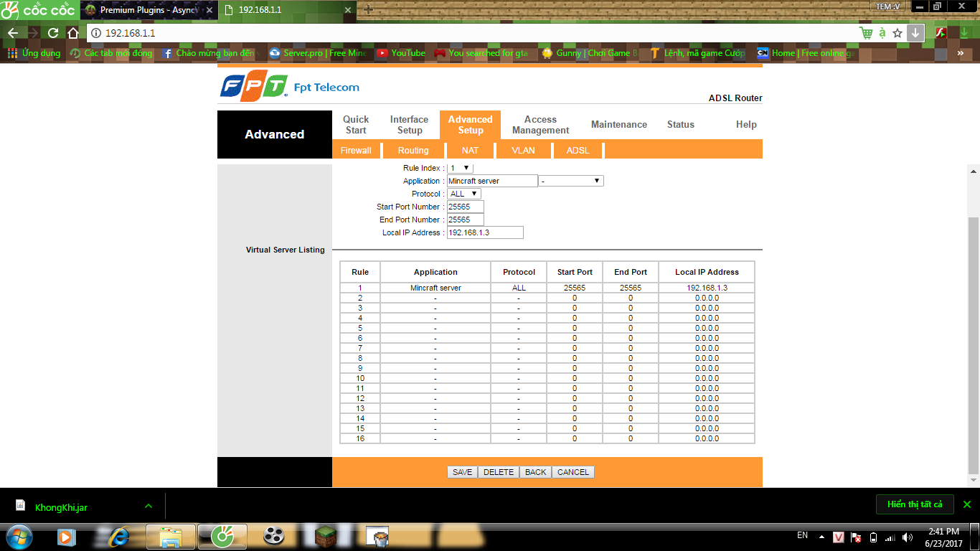Viewport: 980px width, 551px height.
Task: Open the Access Management menu
Action: tap(540, 125)
